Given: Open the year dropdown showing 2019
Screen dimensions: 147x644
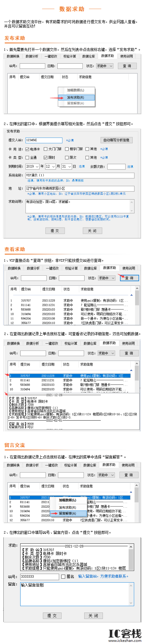Looking at the screenshot, I should [32, 167].
